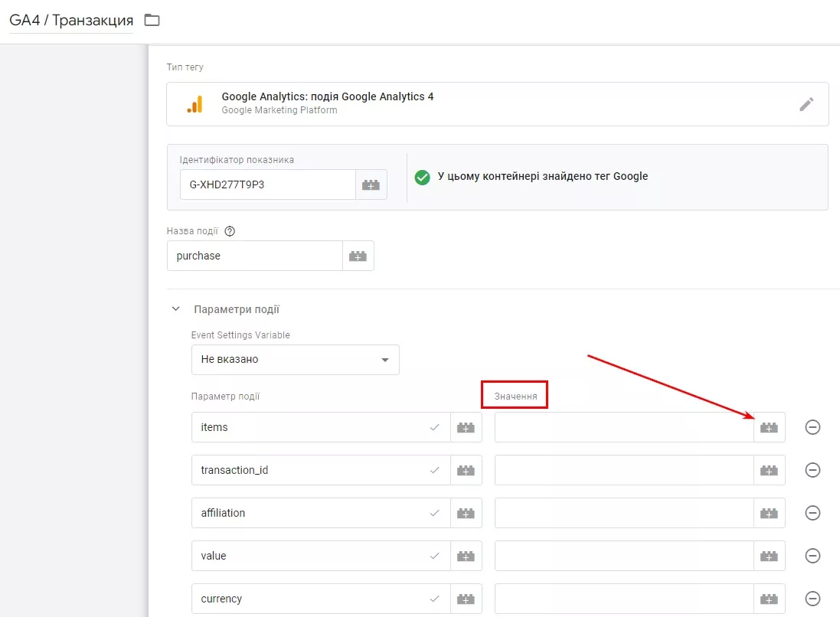Collapse the Параметри події section
This screenshot has height=617, width=840.
coord(175,309)
